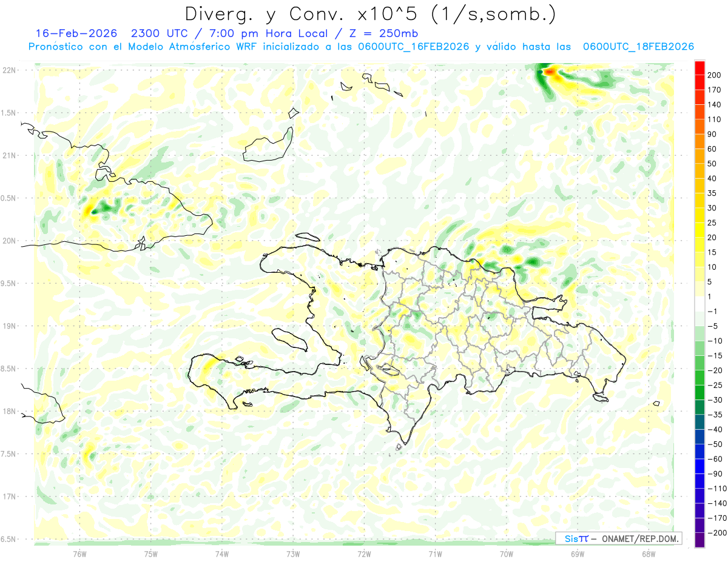
Task: Click the '9.5N' latitude label
Action: point(8,283)
